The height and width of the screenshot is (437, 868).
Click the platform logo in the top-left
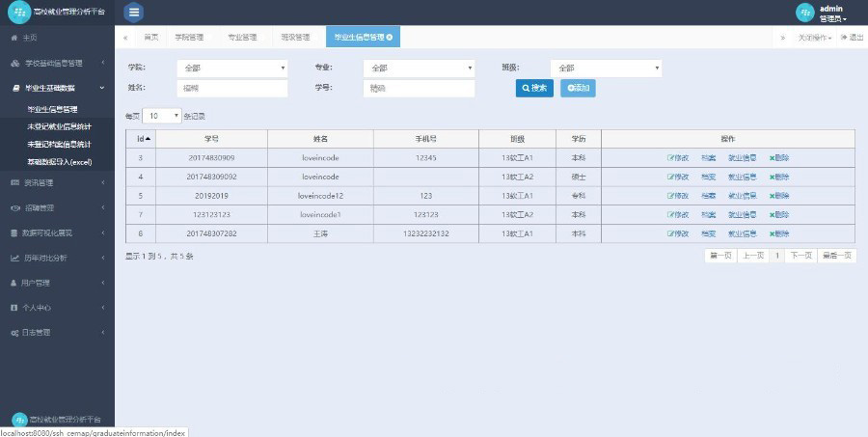21,13
